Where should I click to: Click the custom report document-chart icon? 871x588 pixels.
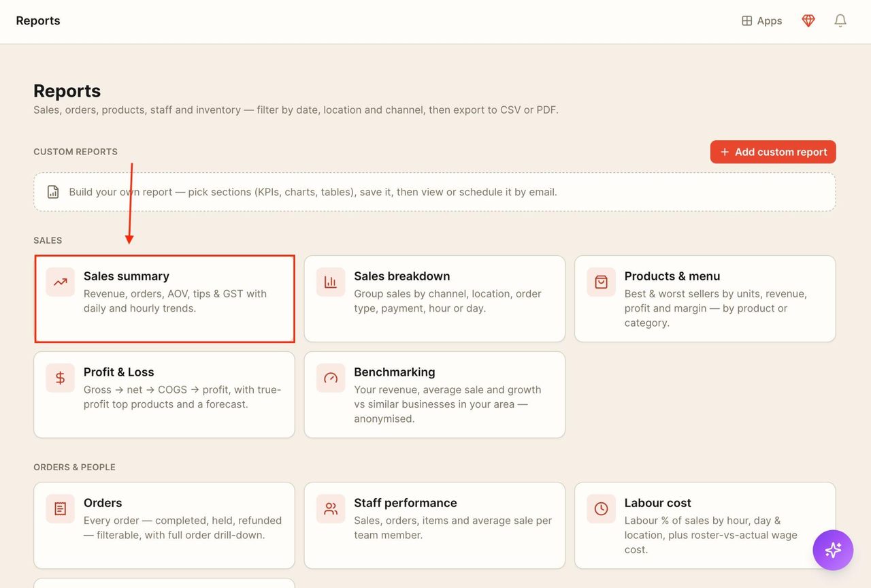[53, 192]
